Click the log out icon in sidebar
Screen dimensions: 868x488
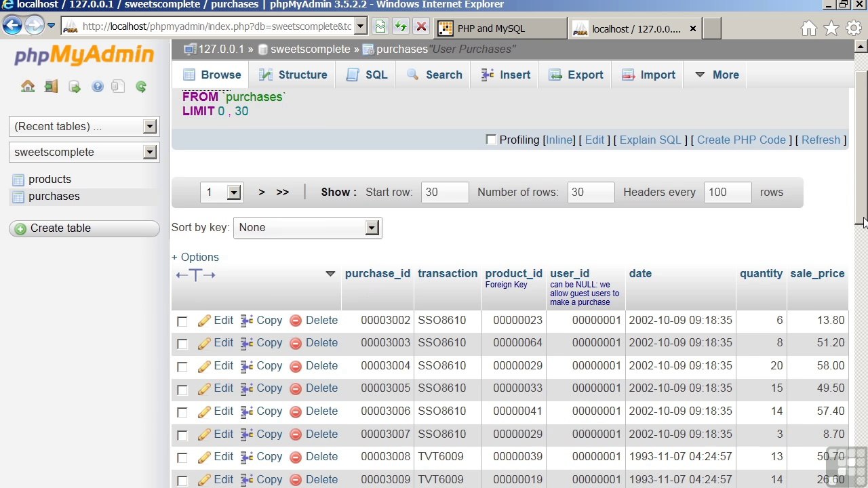[51, 86]
